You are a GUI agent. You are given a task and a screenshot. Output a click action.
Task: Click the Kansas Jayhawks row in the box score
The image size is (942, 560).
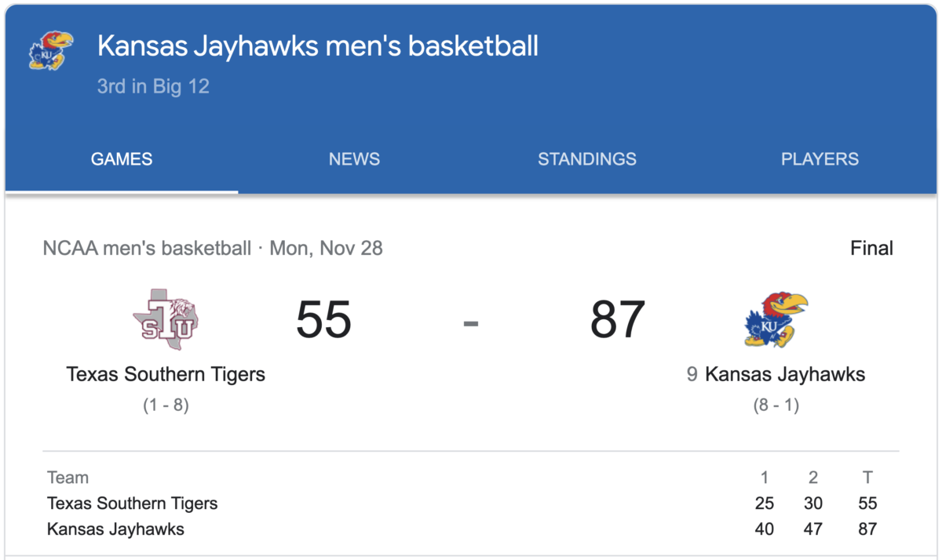(115, 529)
